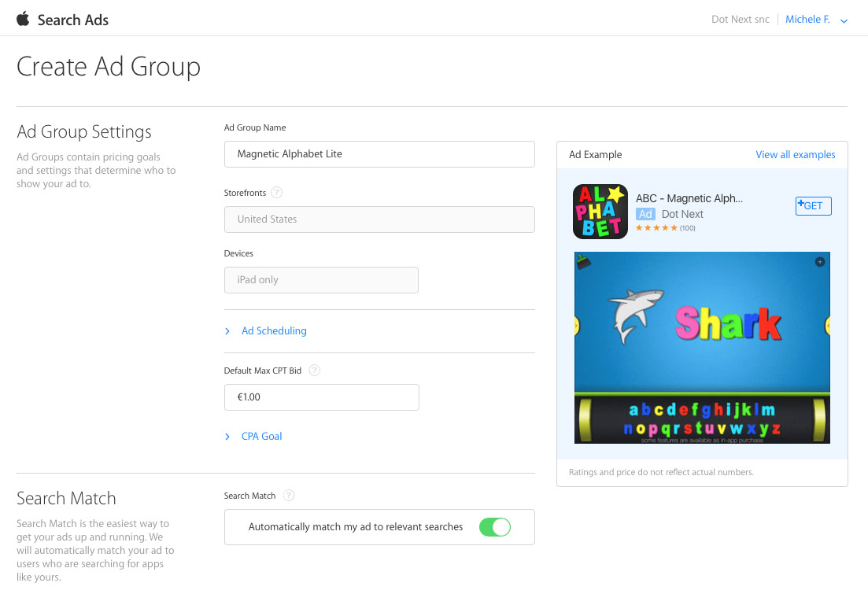The image size is (868, 605).
Task: Click the Ad Example panel title
Action: pos(595,154)
